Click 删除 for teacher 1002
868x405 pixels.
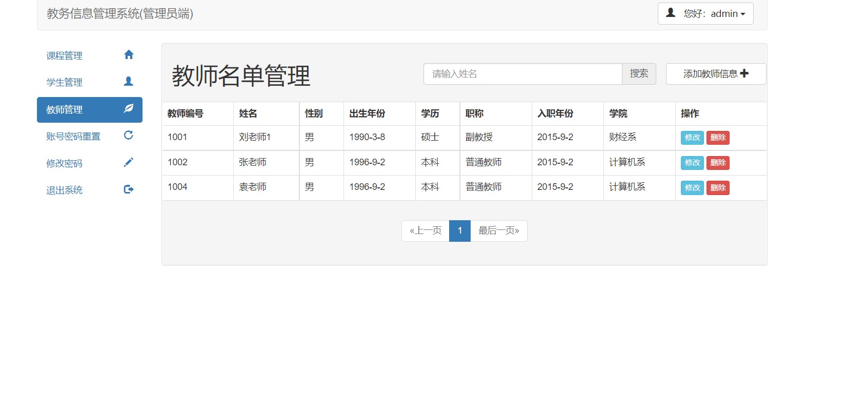pos(718,163)
